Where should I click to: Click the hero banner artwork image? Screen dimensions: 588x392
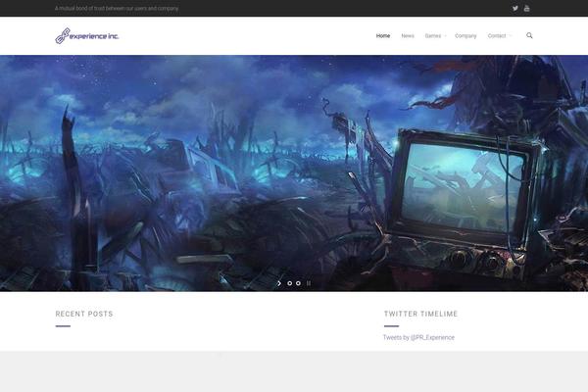[294, 172]
